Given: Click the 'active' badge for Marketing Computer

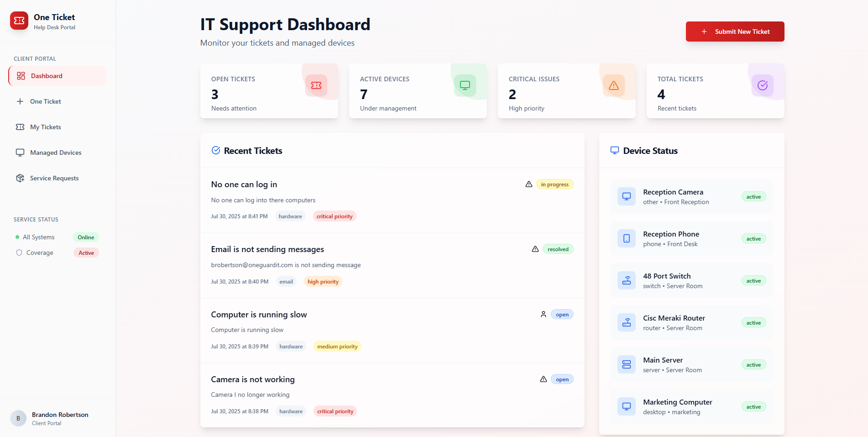Looking at the screenshot, I should click(x=753, y=406).
